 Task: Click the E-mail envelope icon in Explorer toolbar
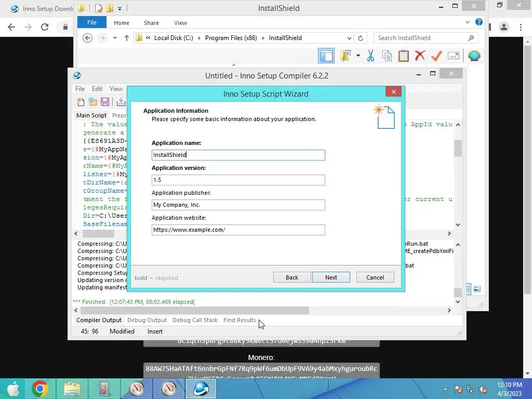point(453,56)
